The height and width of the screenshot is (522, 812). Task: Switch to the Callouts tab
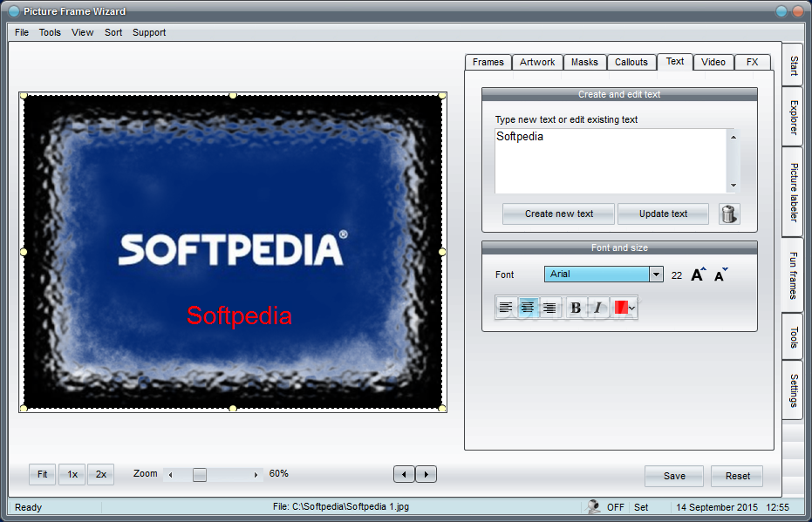point(631,62)
